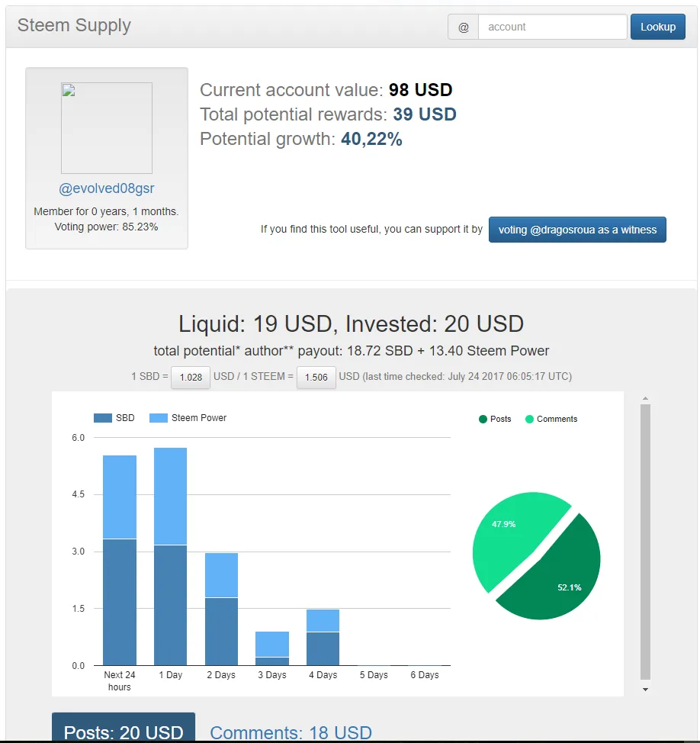Image resolution: width=700 pixels, height=743 pixels.
Task: Click the 'Voting power: 85.23%' text
Action: [x=106, y=227]
